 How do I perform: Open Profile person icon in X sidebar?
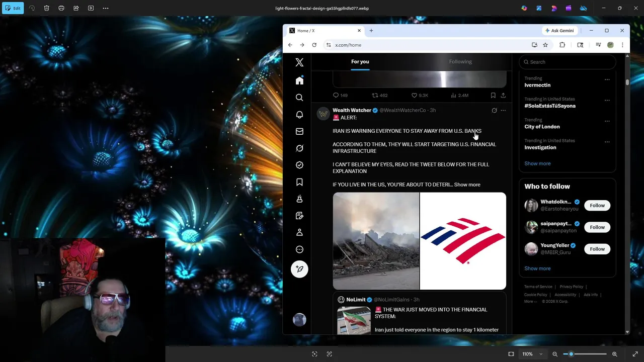point(299,232)
